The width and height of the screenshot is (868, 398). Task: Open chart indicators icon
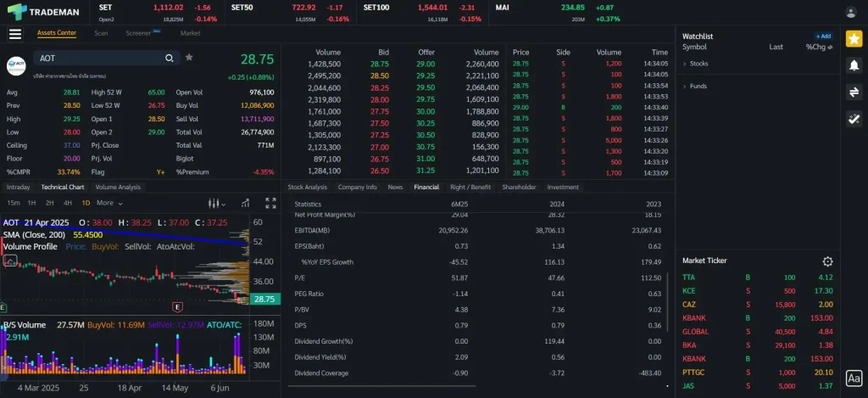coord(244,203)
